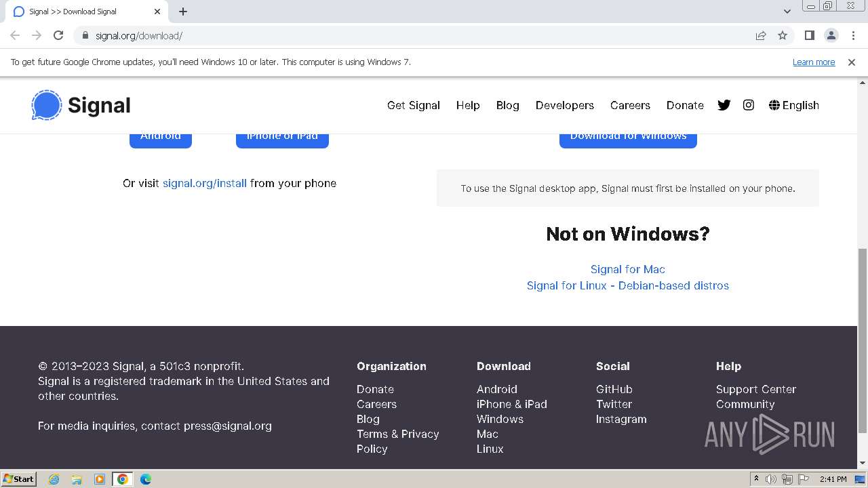Bookmark this page with star icon
This screenshot has width=868, height=488.
(783, 35)
